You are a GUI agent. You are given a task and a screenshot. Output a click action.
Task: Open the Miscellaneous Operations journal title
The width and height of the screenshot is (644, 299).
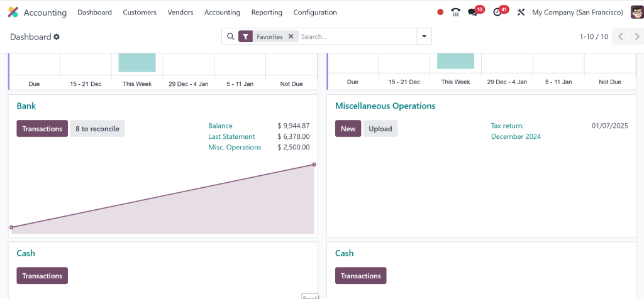tap(386, 106)
